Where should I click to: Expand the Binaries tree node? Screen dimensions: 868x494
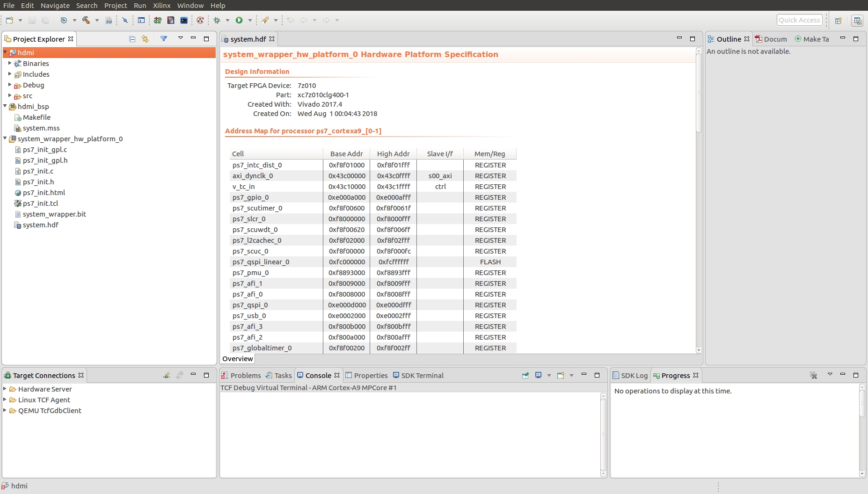tap(10, 63)
